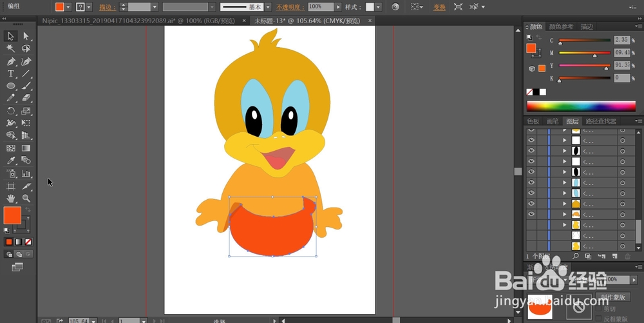The width and height of the screenshot is (644, 323).
Task: Select the Mesh tool
Action: click(x=11, y=148)
